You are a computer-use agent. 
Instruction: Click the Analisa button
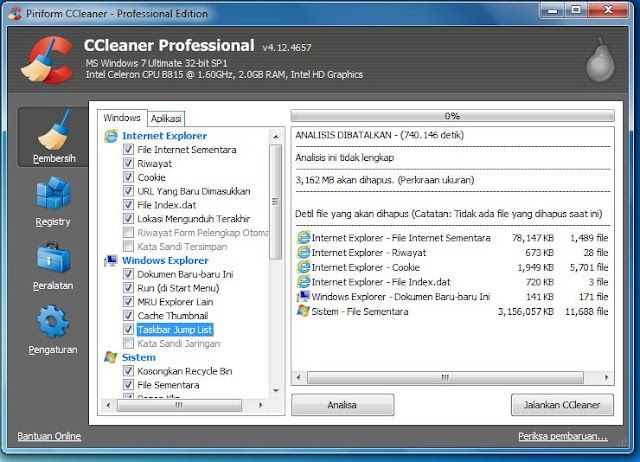point(342,405)
